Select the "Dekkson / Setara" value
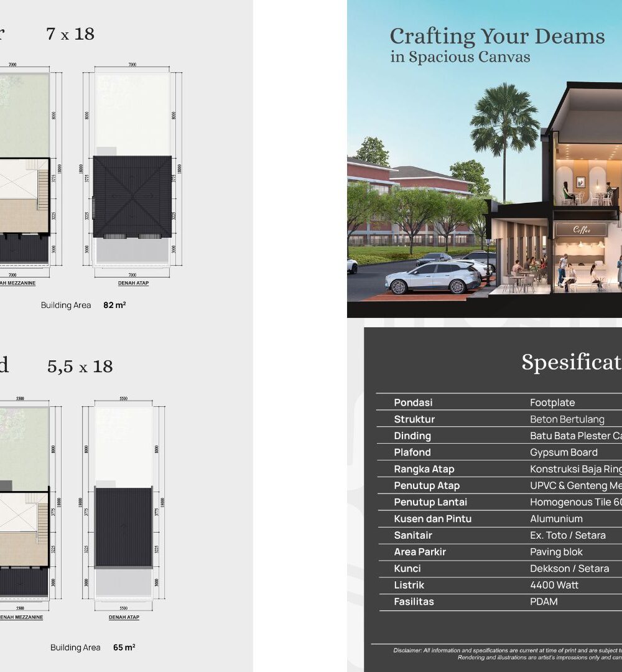This screenshot has width=622, height=672. click(569, 568)
